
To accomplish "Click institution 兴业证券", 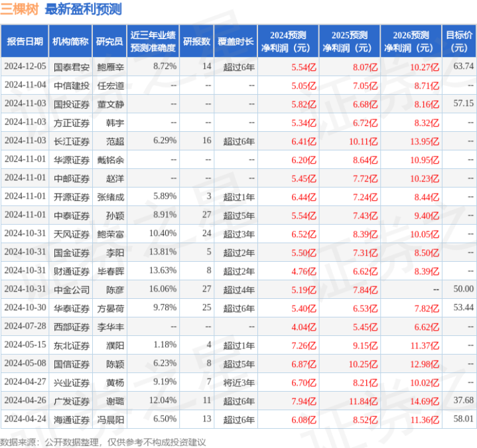I will [72, 382].
